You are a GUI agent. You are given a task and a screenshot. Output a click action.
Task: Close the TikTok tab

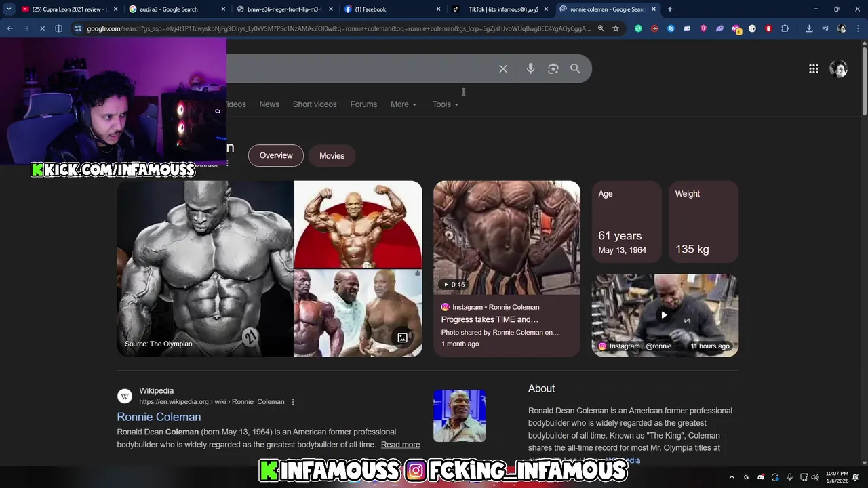tap(546, 9)
